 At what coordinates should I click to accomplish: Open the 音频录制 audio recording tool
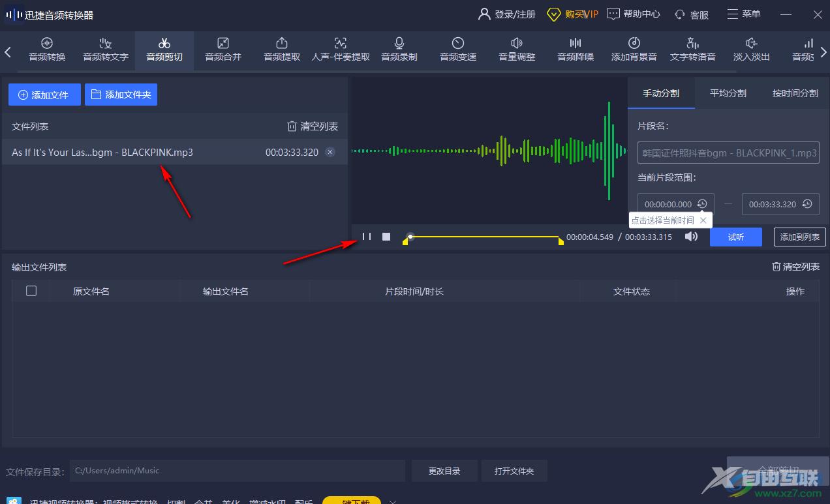(399, 50)
